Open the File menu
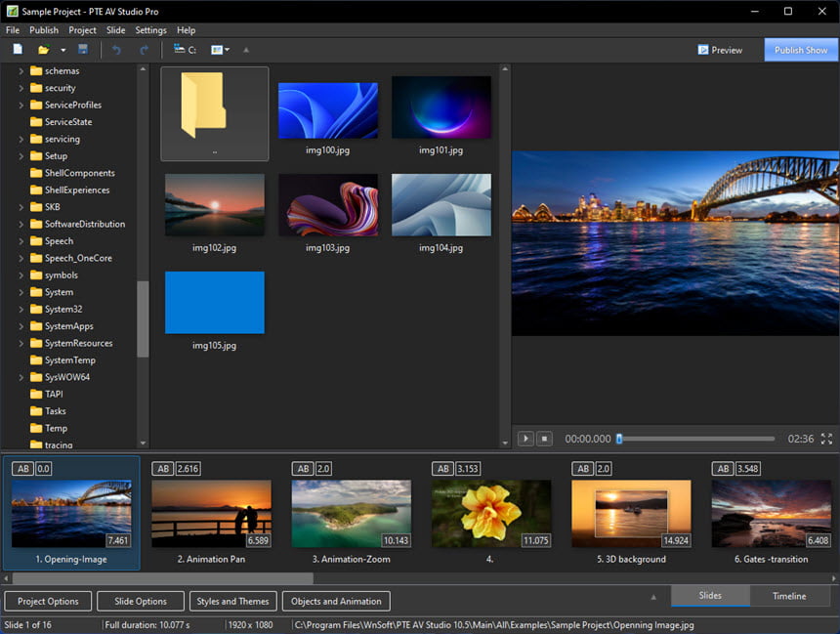Image resolution: width=840 pixels, height=634 pixels. tap(13, 30)
